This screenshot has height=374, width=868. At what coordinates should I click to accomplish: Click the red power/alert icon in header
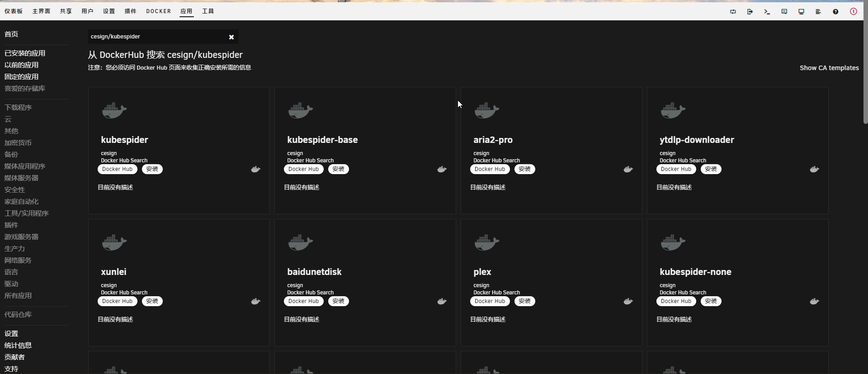pos(854,12)
